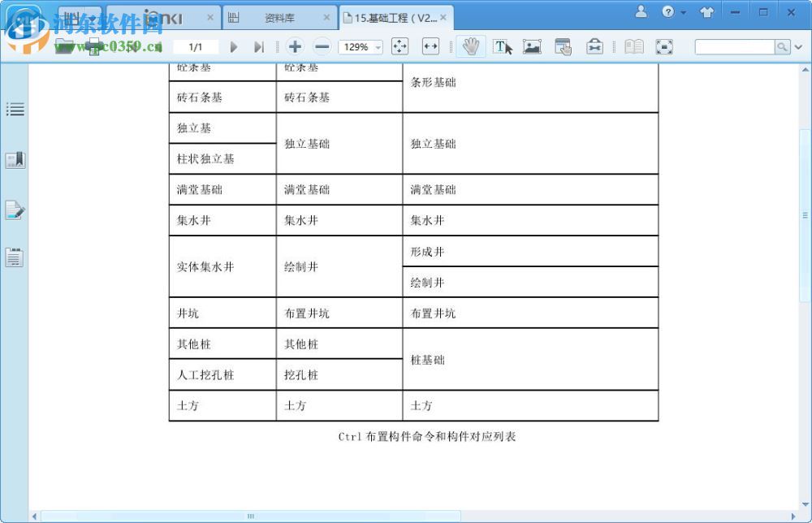Click the open folder icon
The width and height of the screenshot is (812, 523).
(x=63, y=47)
